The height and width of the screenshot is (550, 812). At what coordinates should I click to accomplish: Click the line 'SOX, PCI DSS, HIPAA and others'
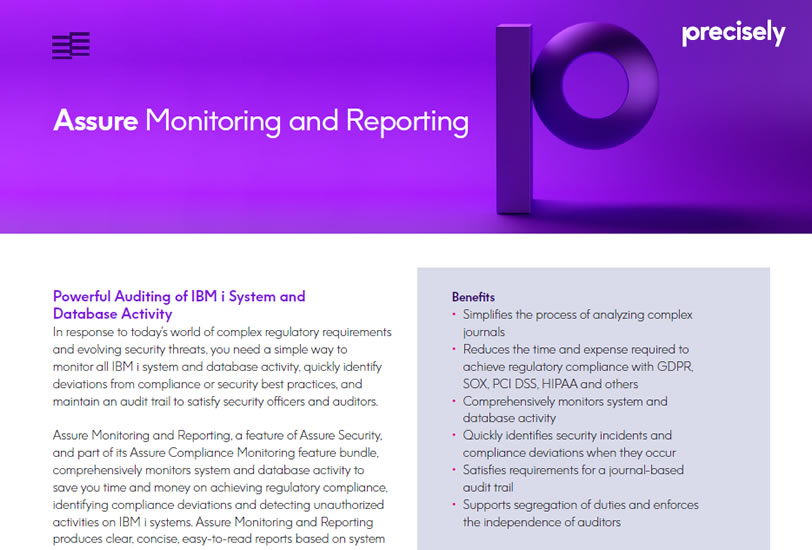(550, 384)
